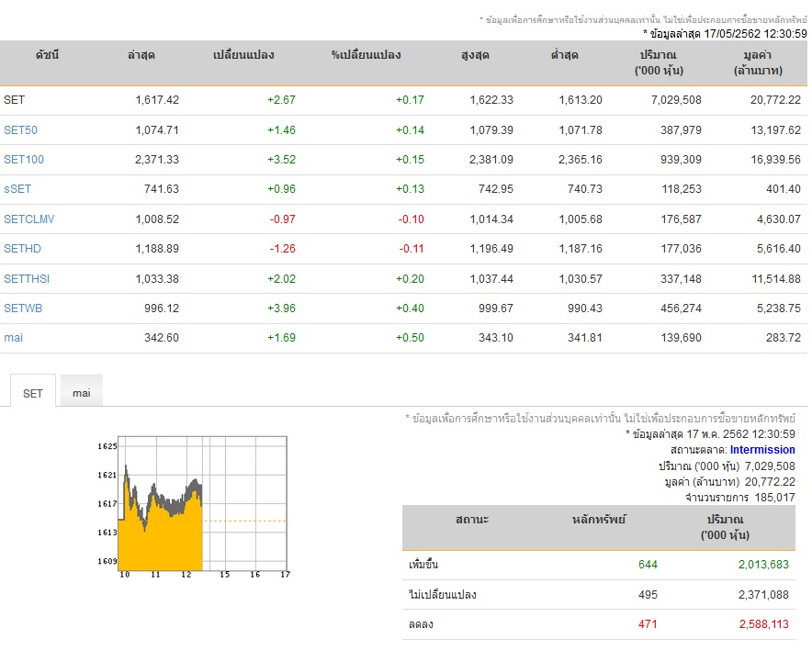
Task: Switch to the SET chart tab
Action: pyautogui.click(x=33, y=393)
